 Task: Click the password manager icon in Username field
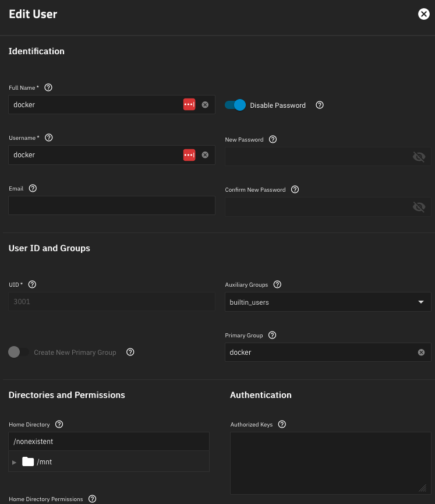pos(189,155)
